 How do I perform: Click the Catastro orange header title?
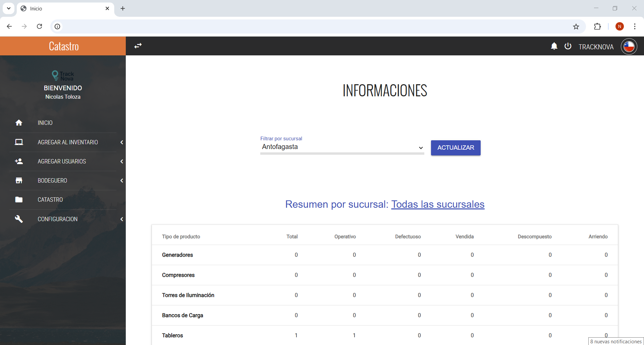(x=64, y=46)
